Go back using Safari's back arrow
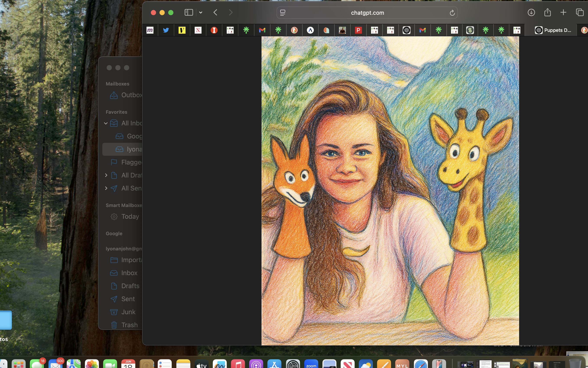 [x=215, y=12]
